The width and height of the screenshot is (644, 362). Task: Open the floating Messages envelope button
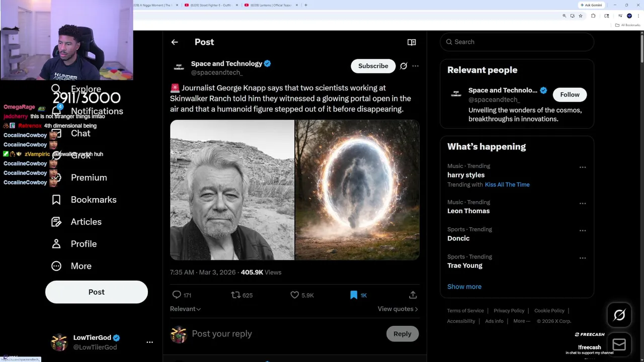[619, 344]
